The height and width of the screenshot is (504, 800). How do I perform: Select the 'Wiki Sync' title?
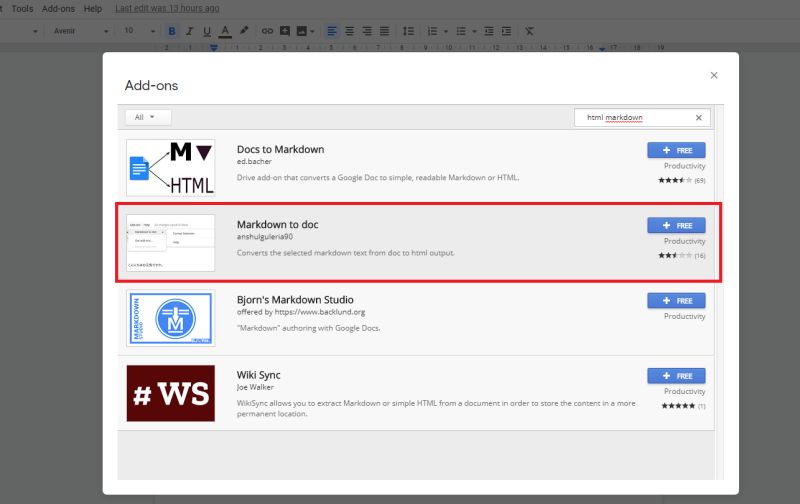click(258, 375)
